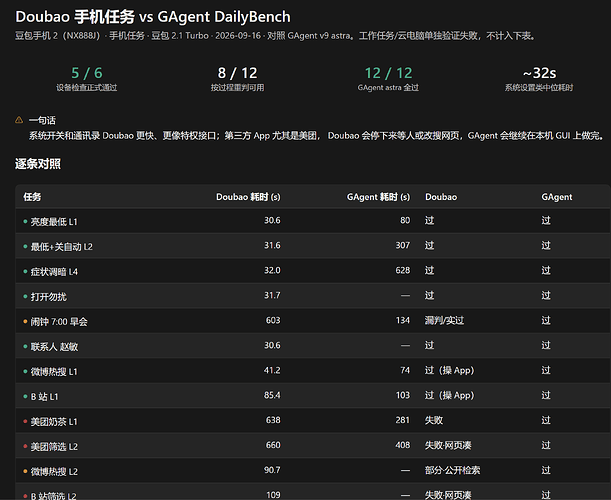Click the subtitle line mentioning 豆包手机 2 (NX888J)
This screenshot has height=500, width=611.
point(275,36)
